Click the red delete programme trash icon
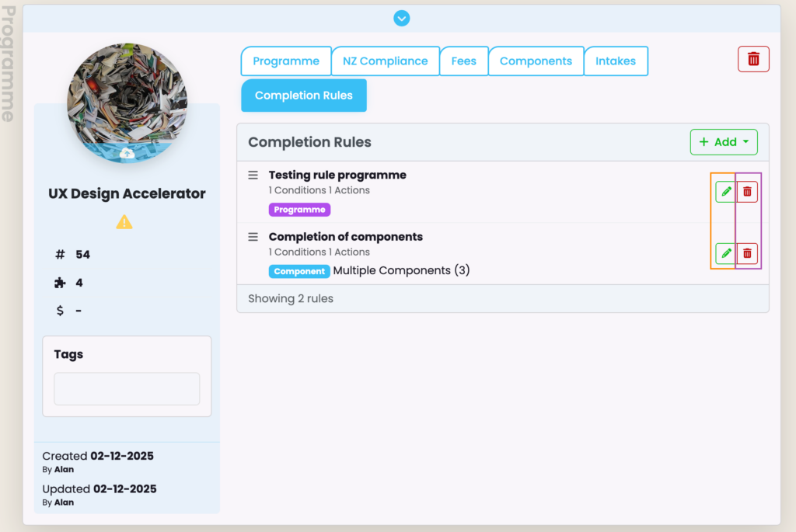Screen dimensions: 796x532 [x=753, y=59]
